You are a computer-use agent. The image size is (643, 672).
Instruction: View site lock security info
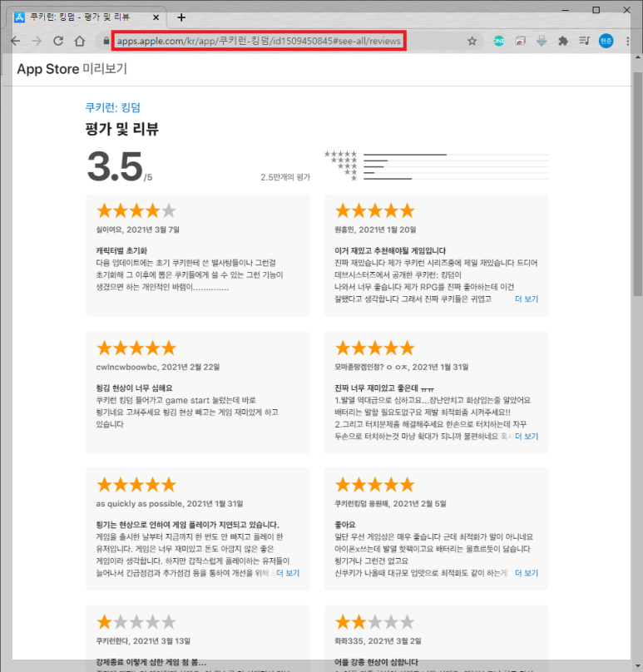point(106,41)
